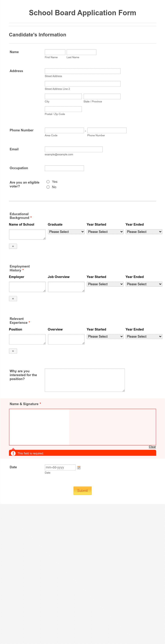The width and height of the screenshot is (165, 644).
Task: Select No for eligible voter question
Action: [48, 187]
